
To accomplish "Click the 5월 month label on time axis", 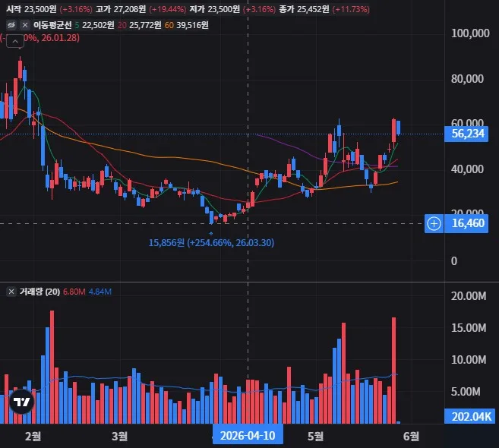I will click(315, 436).
